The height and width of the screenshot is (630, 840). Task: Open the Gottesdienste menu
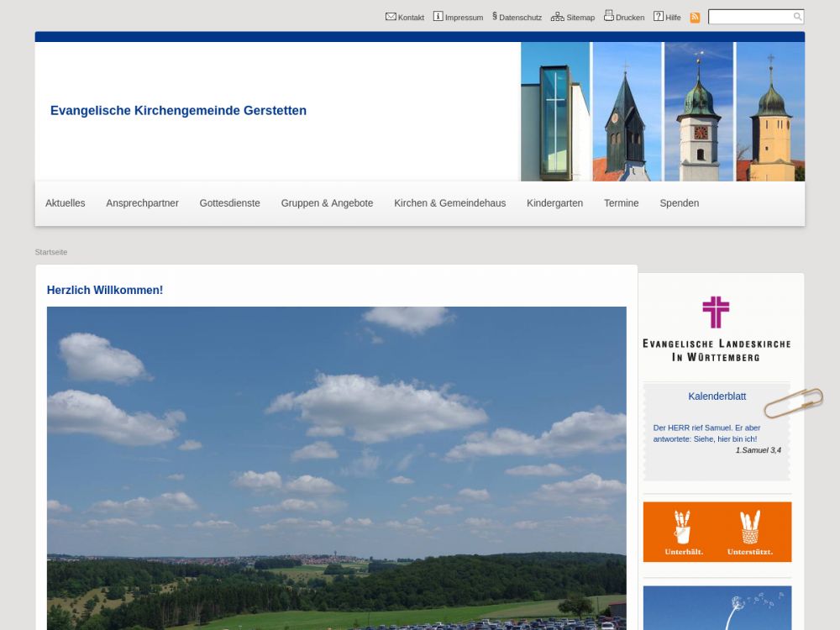coord(229,203)
